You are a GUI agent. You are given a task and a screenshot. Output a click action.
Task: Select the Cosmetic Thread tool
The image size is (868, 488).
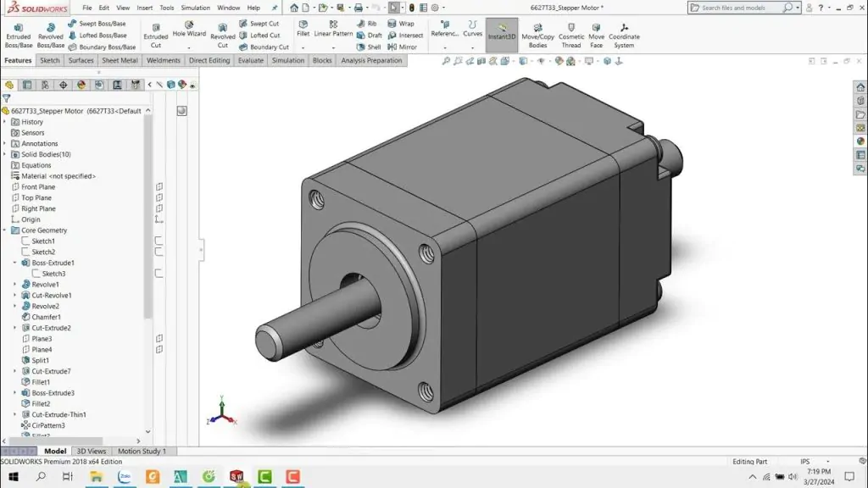tap(571, 36)
